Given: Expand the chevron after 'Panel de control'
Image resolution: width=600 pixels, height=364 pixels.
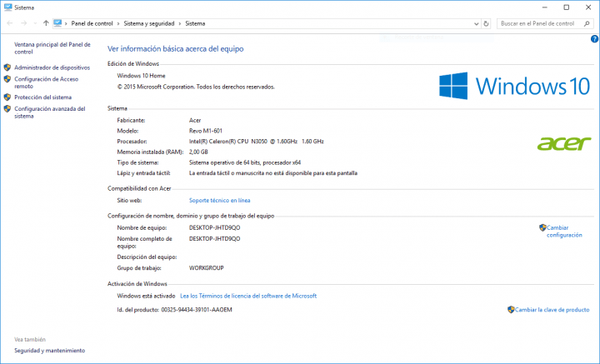Looking at the screenshot, I should 118,23.
